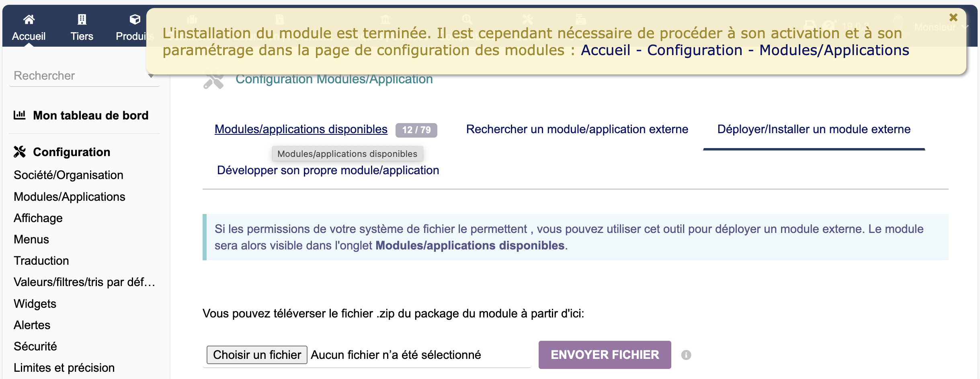Open Société/Organisation in the sidebar
Image resolution: width=980 pixels, height=379 pixels.
tap(68, 175)
